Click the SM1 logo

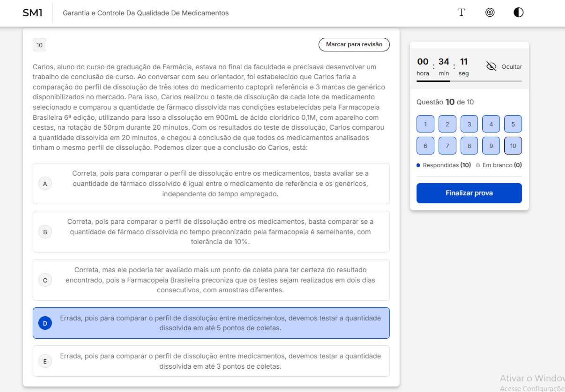(32, 13)
